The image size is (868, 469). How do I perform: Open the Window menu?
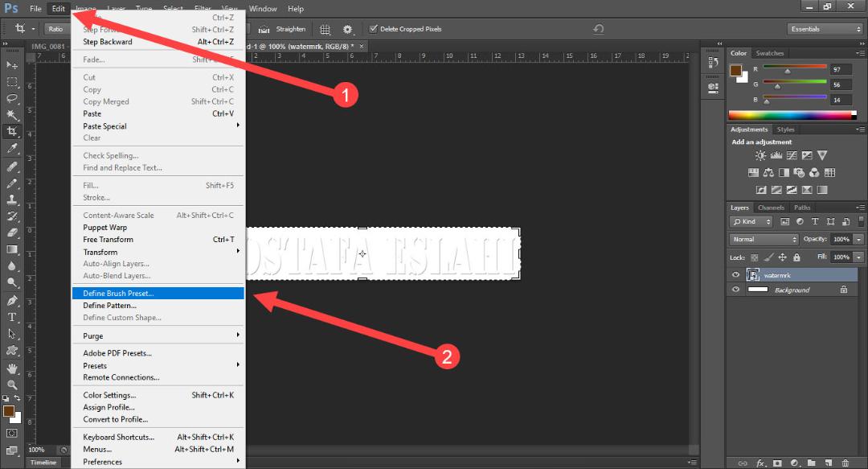click(263, 8)
